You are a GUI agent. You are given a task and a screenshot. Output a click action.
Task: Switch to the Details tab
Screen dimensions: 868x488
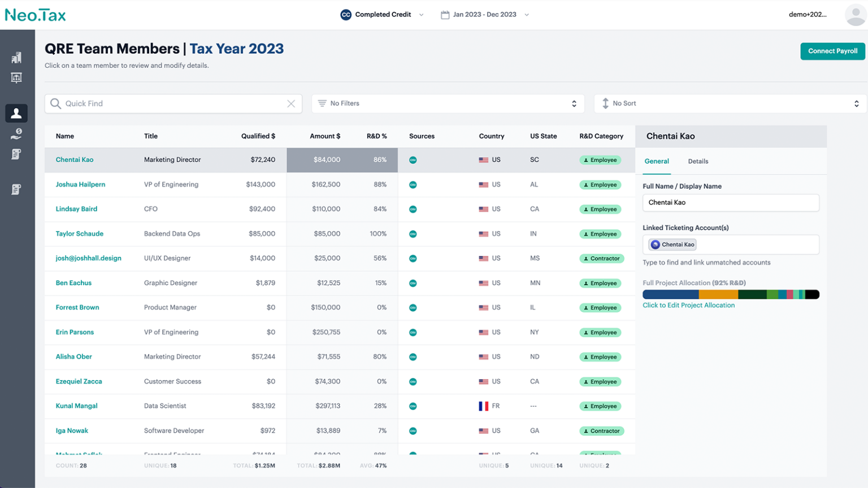(x=698, y=162)
